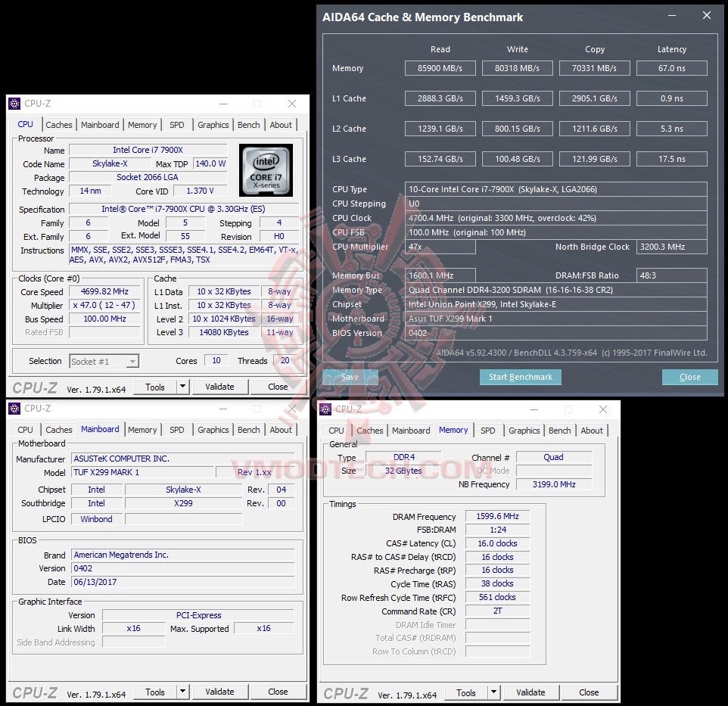Open Graphics tab in top-left CPU-Z window

coord(213,125)
